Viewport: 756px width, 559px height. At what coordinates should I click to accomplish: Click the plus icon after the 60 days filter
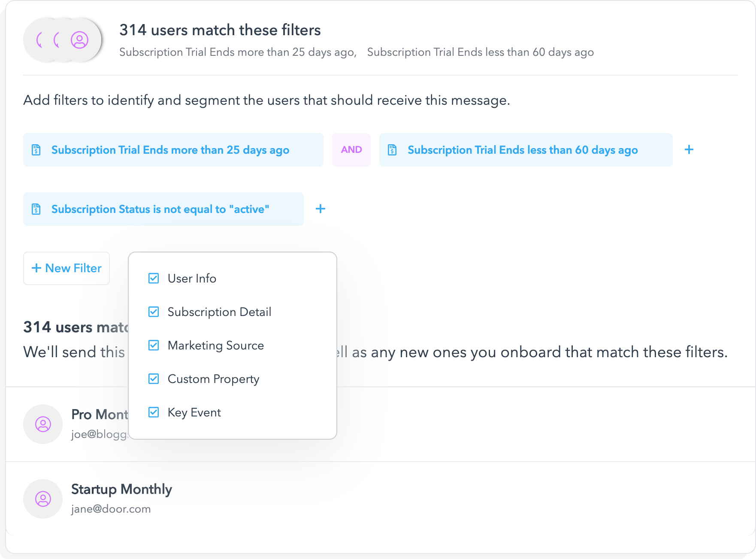689,149
